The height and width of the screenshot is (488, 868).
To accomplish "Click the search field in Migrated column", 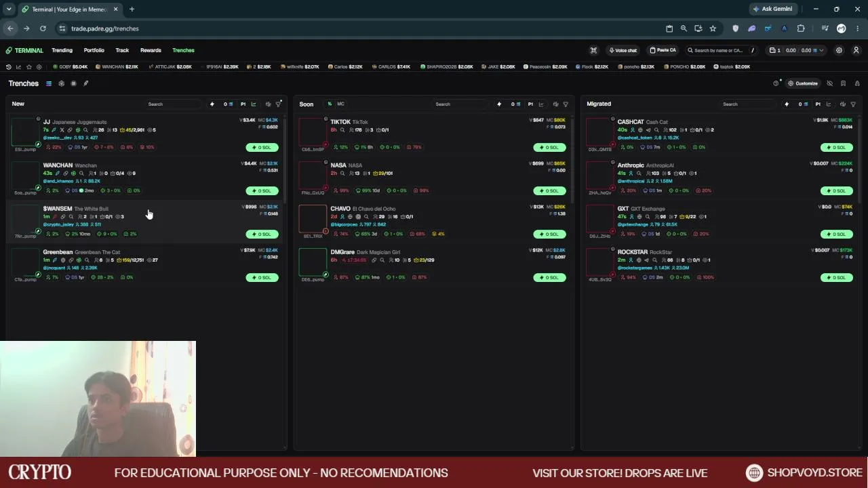I will tap(748, 104).
